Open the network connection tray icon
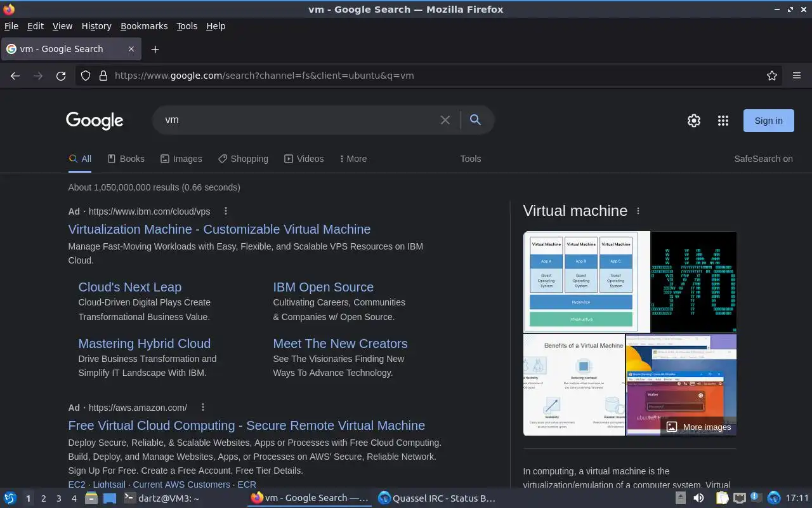The height and width of the screenshot is (508, 812). point(739,498)
